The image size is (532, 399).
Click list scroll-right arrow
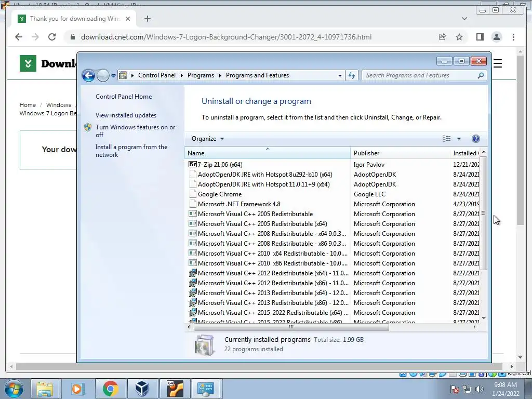point(474,327)
